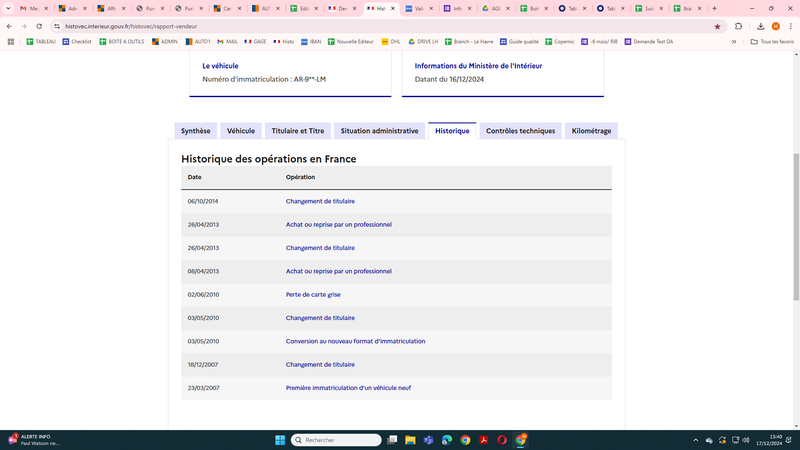Open the IBAN bookmark
Viewport: 800px width, 450px height.
311,42
